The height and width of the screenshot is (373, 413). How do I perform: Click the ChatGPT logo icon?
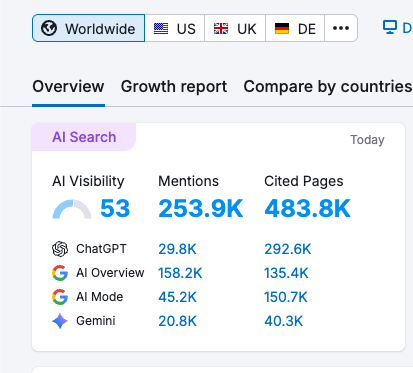pos(60,249)
